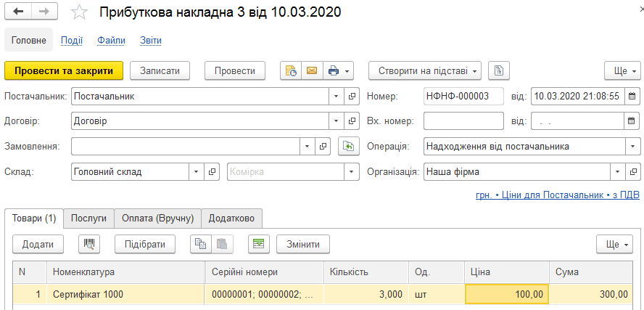Open Головний склад record with open-form icon
This screenshot has width=644, height=310.
[212, 172]
